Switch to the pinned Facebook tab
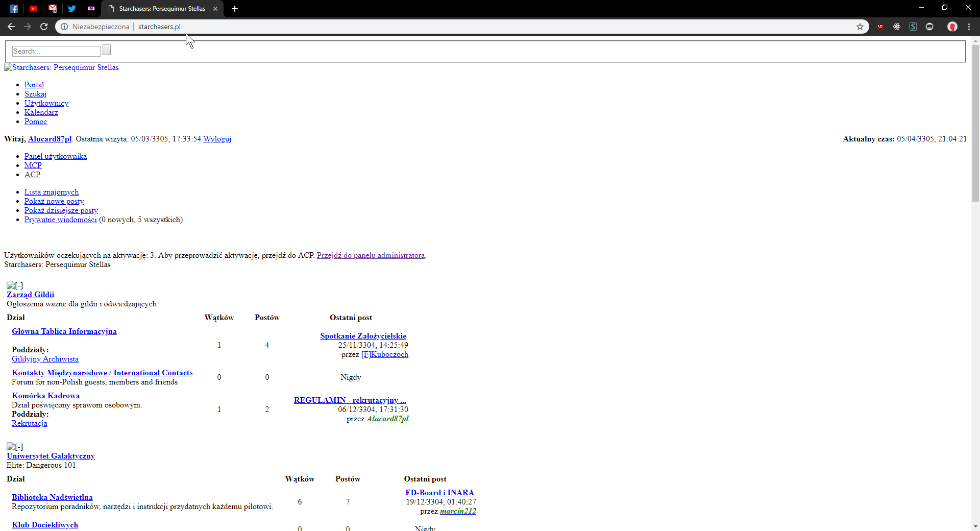Viewport: 980px width, 531px height. (x=14, y=9)
